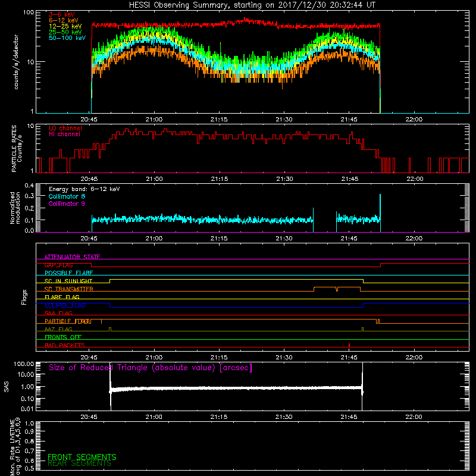
Task: Click 21:00 time label below modulation plot
Action: [x=154, y=239]
